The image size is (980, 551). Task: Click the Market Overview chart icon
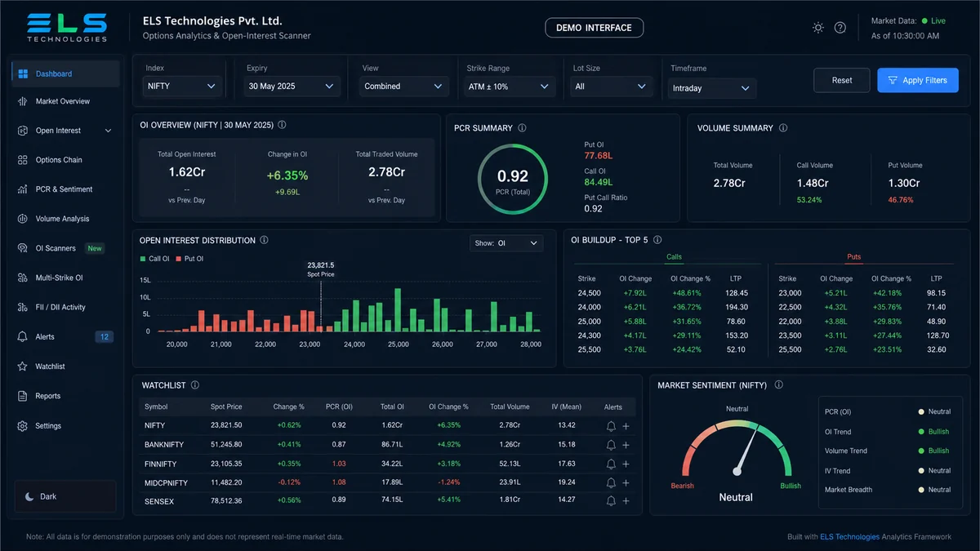[x=22, y=101]
